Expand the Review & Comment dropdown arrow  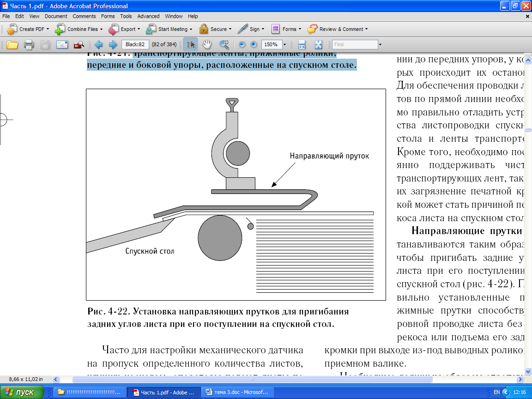pos(366,29)
